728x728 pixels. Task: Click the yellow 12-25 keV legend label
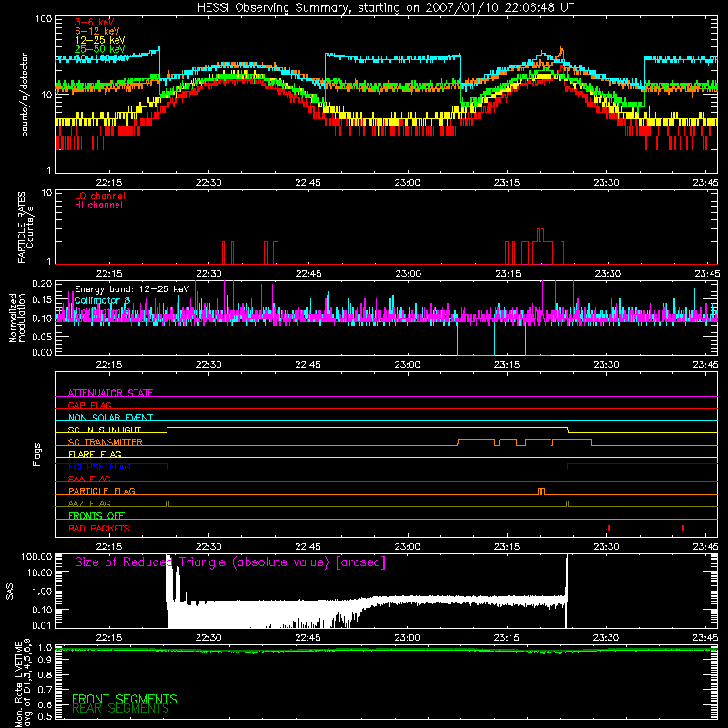99,40
